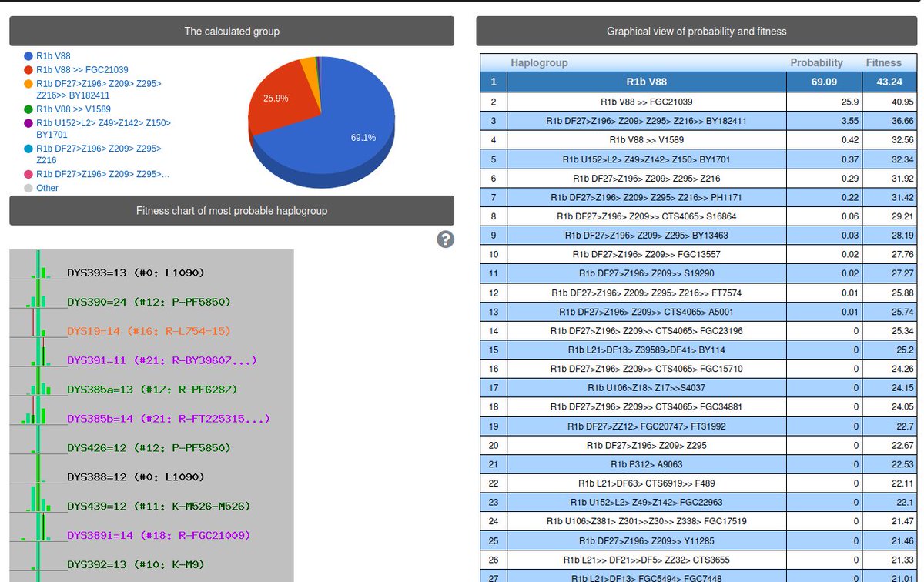Select R1b V88 >> V1589 legend entry
Image resolution: width=924 pixels, height=582 pixels.
[x=74, y=109]
